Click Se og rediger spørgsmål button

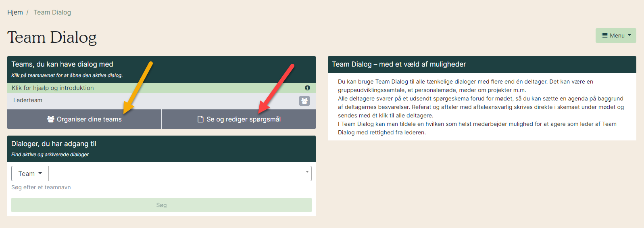[x=239, y=119]
